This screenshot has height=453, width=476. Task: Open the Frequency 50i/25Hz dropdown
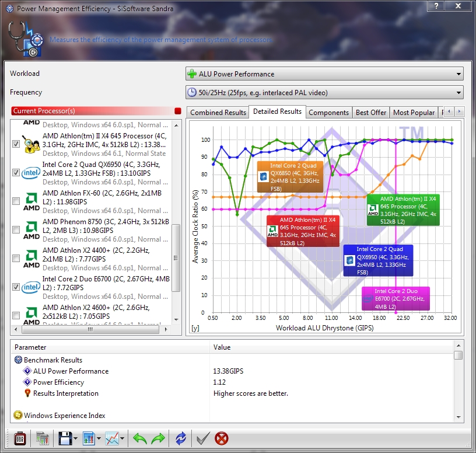(324, 92)
